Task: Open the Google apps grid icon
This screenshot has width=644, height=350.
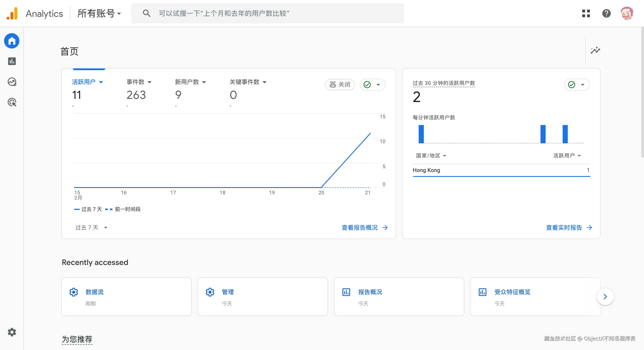Action: click(x=586, y=13)
